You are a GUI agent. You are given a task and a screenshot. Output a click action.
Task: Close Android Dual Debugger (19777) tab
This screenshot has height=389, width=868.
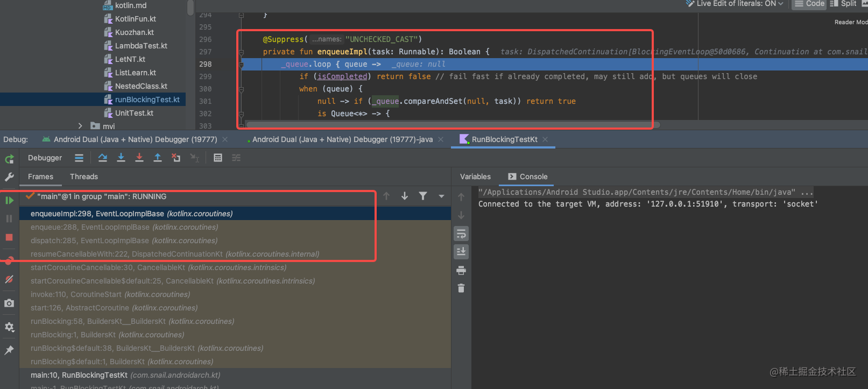(225, 139)
